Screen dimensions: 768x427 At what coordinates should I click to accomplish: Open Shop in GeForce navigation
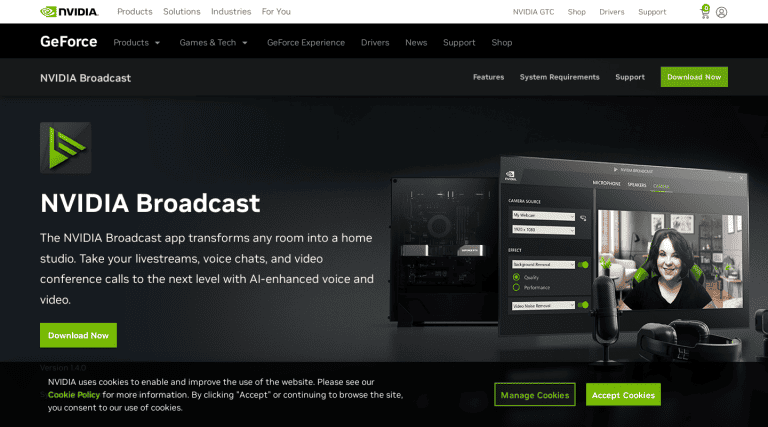click(502, 43)
